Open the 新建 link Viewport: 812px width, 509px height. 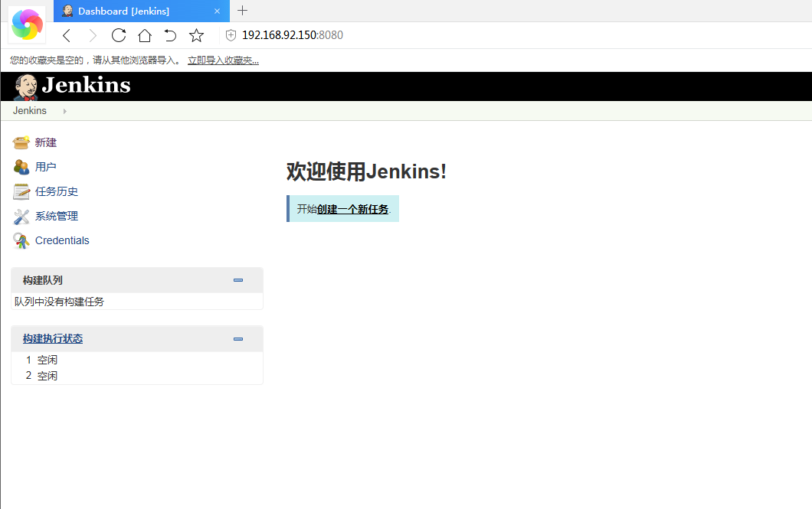[45, 142]
